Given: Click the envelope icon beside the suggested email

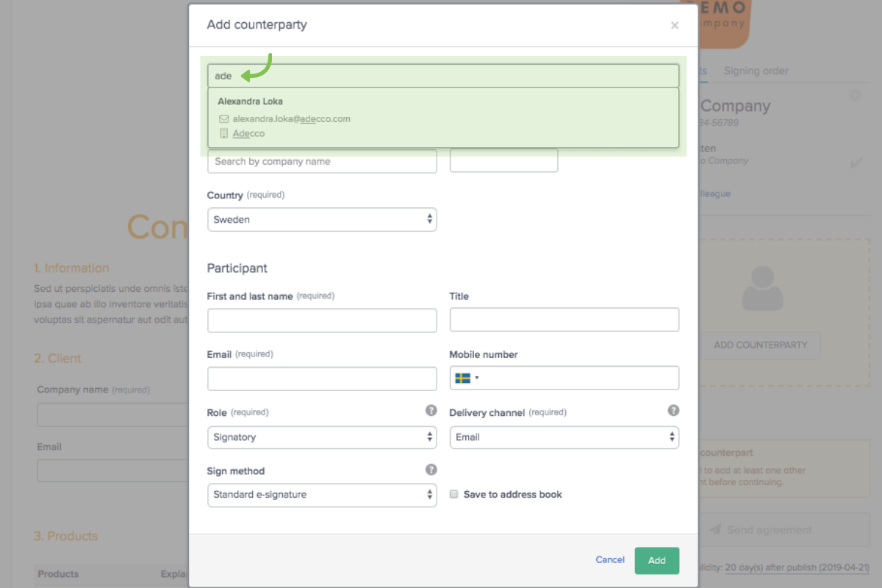Looking at the screenshot, I should click(224, 118).
